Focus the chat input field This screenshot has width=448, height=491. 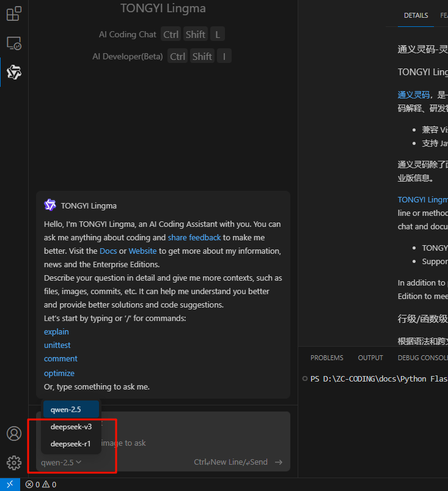[x=163, y=441]
